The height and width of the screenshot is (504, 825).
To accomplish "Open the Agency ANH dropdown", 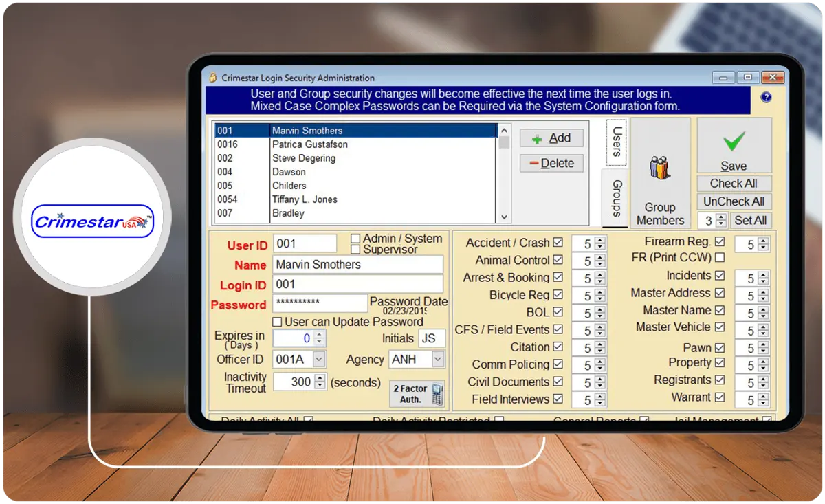I will (x=439, y=359).
